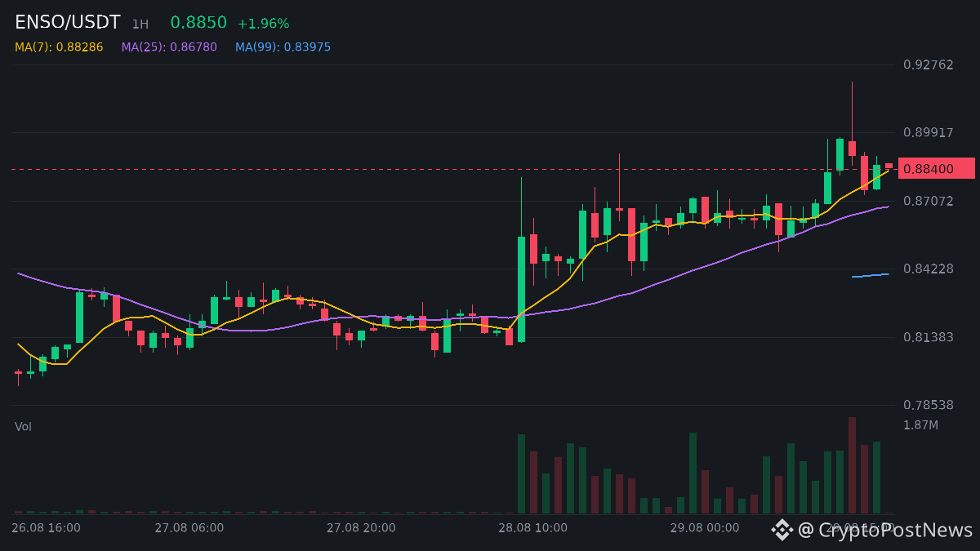Click the large green breakout candle above 28.08 10:00
Image resolution: width=980 pixels, height=551 pixels.
tap(521, 289)
